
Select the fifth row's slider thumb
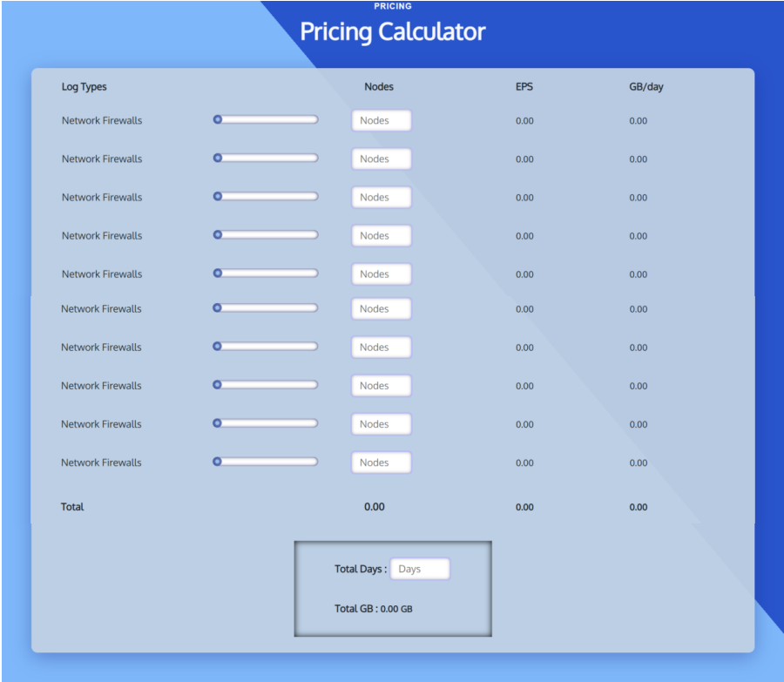217,273
